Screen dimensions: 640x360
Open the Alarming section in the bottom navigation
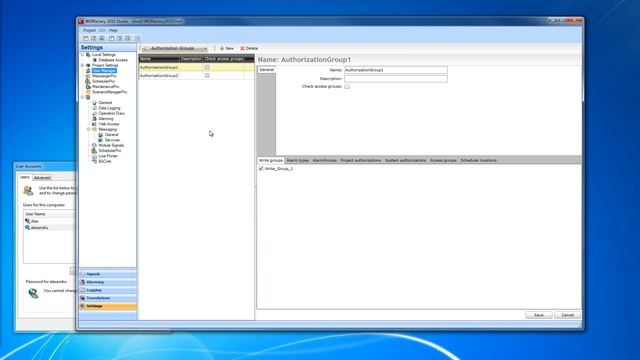pos(108,282)
